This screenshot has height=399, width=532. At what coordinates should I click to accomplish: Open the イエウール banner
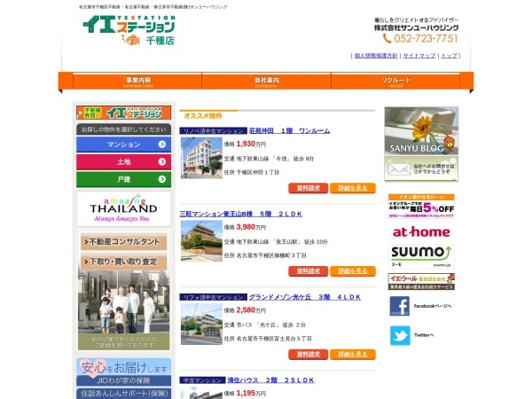(x=421, y=282)
